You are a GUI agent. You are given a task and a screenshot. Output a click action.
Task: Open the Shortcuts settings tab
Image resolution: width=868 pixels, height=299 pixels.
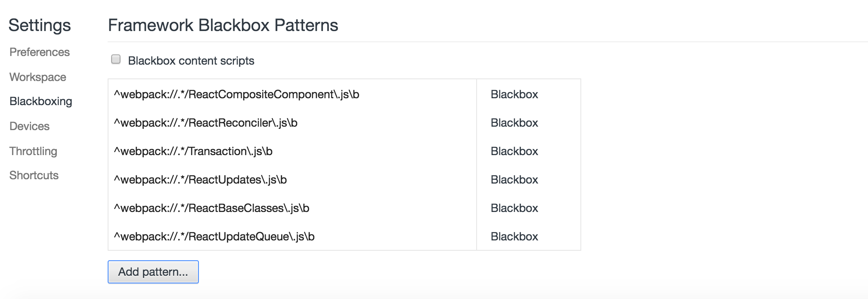pyautogui.click(x=34, y=175)
